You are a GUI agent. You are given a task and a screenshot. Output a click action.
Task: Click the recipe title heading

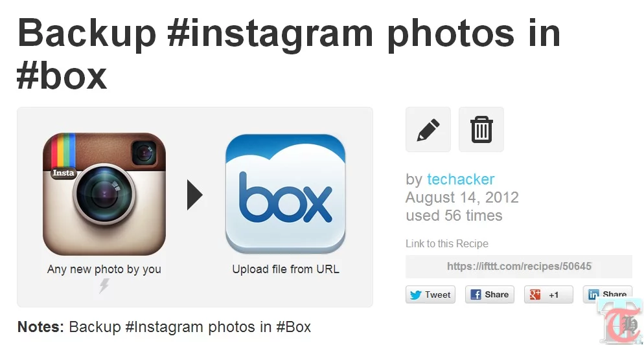(289, 54)
